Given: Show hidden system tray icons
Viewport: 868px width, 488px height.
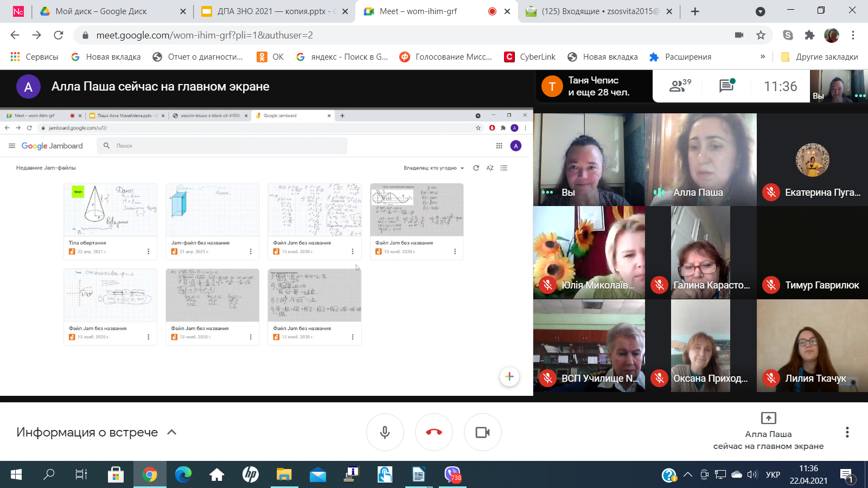Looking at the screenshot, I should 688,475.
